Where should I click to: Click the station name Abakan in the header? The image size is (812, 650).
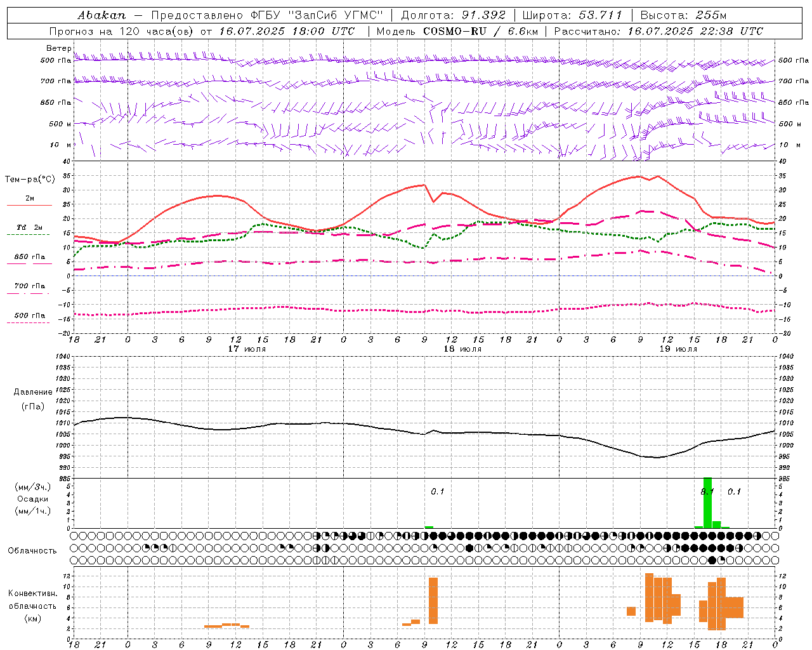pyautogui.click(x=101, y=15)
